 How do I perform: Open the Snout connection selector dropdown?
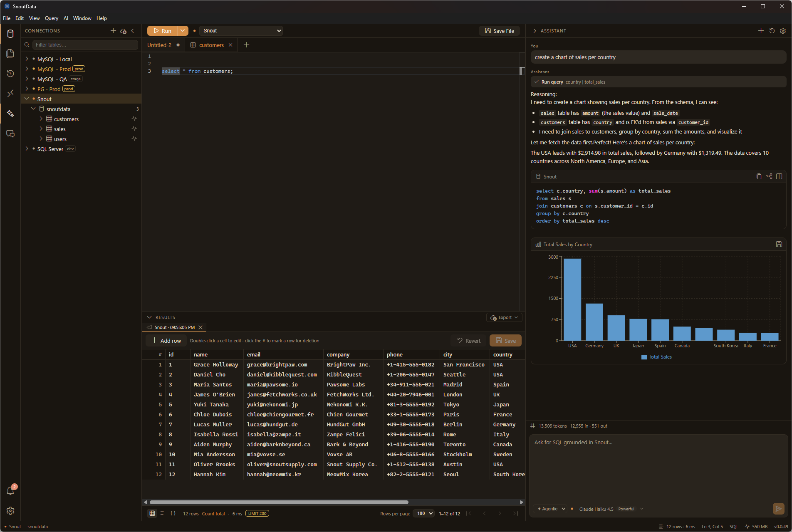point(241,31)
